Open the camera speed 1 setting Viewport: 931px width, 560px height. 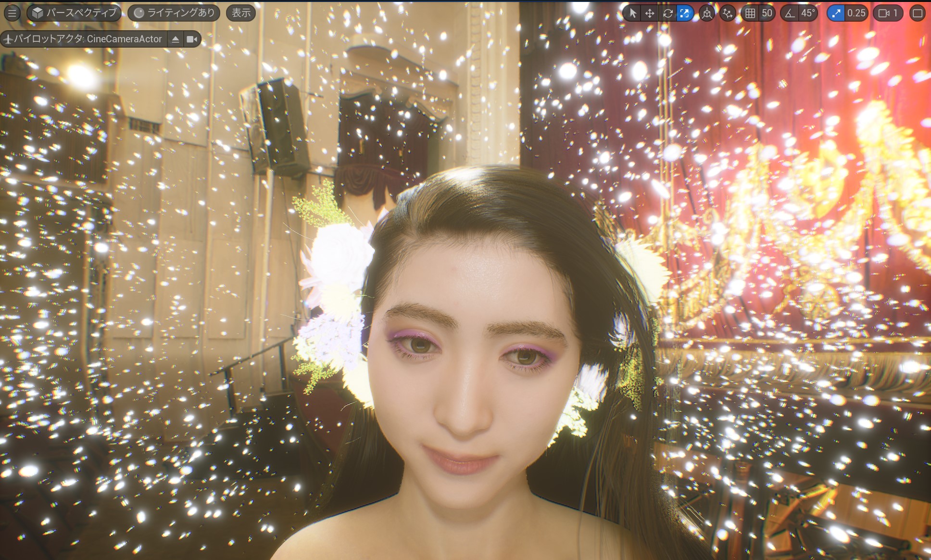(x=888, y=13)
